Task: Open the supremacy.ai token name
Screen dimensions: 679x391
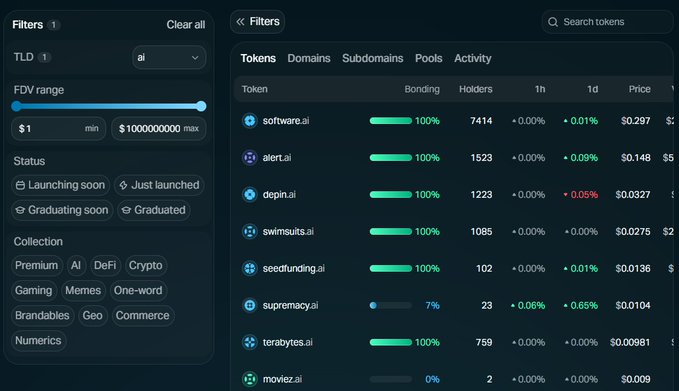Action: tap(290, 306)
